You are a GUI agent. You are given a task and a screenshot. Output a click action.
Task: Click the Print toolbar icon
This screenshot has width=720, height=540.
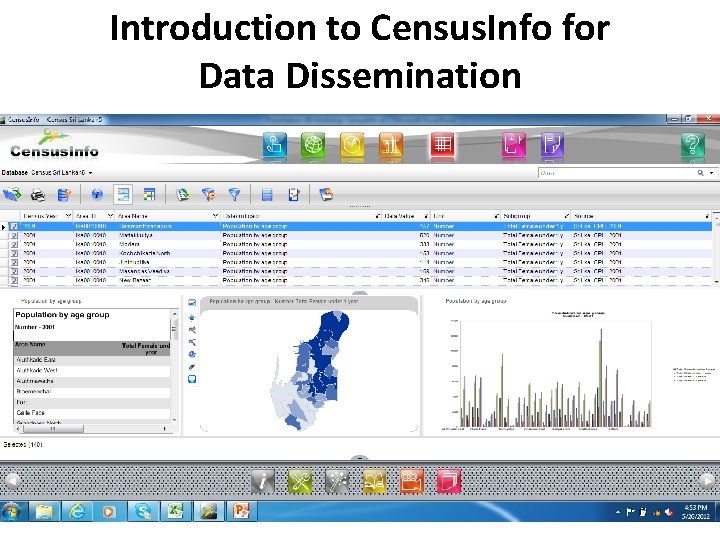[38, 195]
